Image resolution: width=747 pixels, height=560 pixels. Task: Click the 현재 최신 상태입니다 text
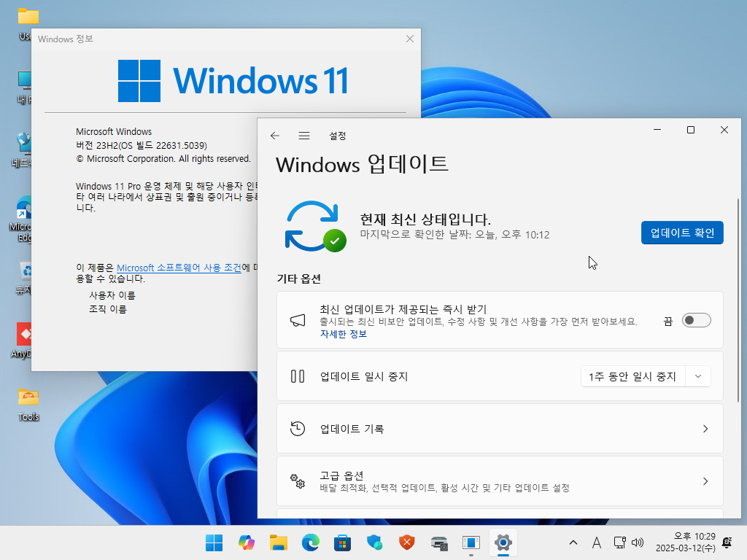425,219
